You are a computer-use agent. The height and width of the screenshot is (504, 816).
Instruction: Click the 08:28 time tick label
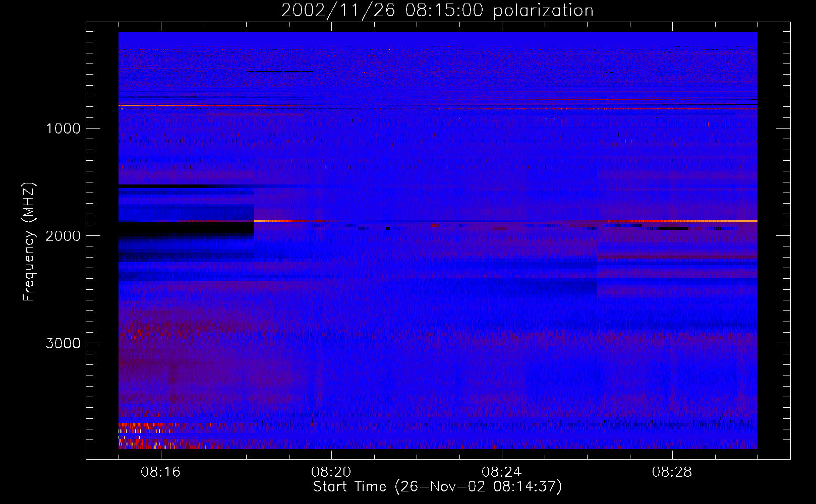(x=672, y=472)
